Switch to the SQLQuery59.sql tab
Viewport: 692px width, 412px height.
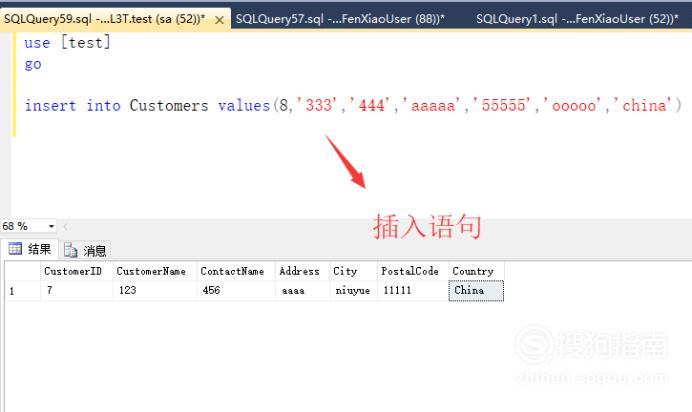105,19
